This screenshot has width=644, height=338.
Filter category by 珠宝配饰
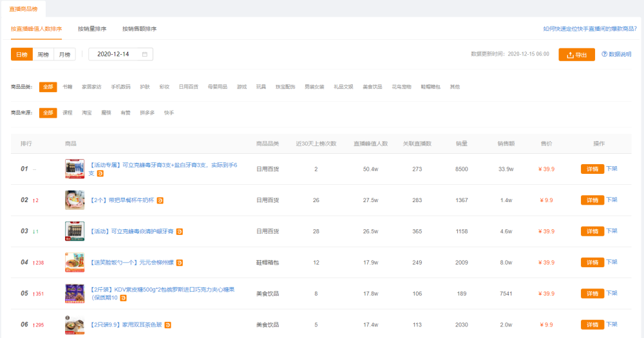pos(285,87)
